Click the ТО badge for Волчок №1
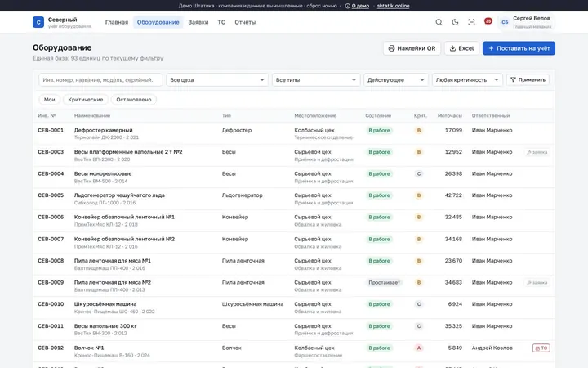The width and height of the screenshot is (588, 368). pyautogui.click(x=541, y=348)
